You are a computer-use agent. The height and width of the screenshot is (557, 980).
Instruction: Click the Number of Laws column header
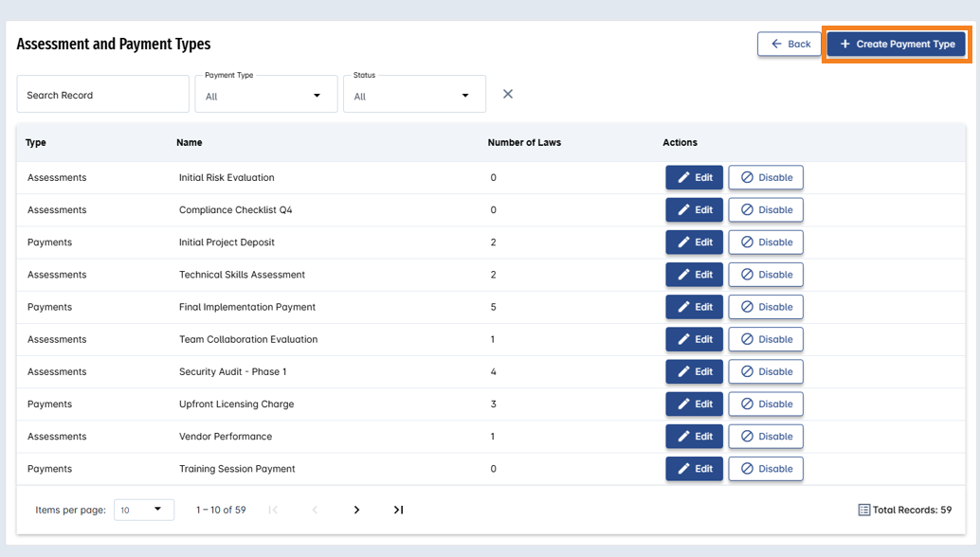coord(524,142)
